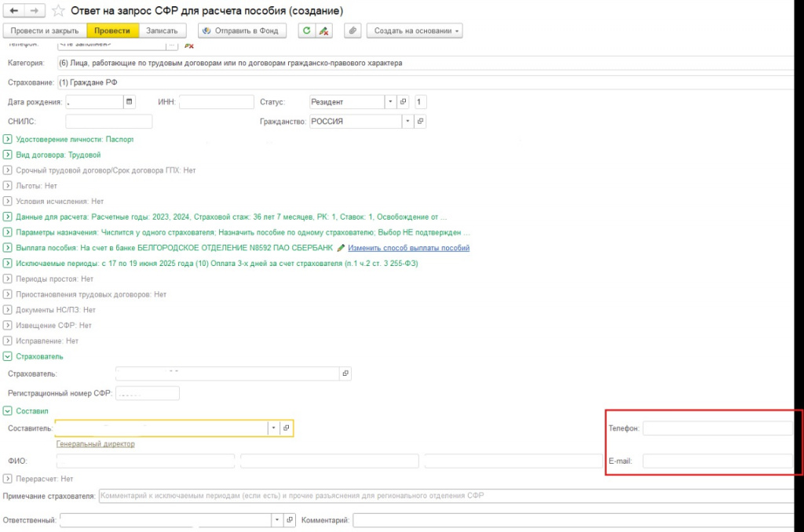Open the calendar picker for Дата рождения

(x=130, y=102)
